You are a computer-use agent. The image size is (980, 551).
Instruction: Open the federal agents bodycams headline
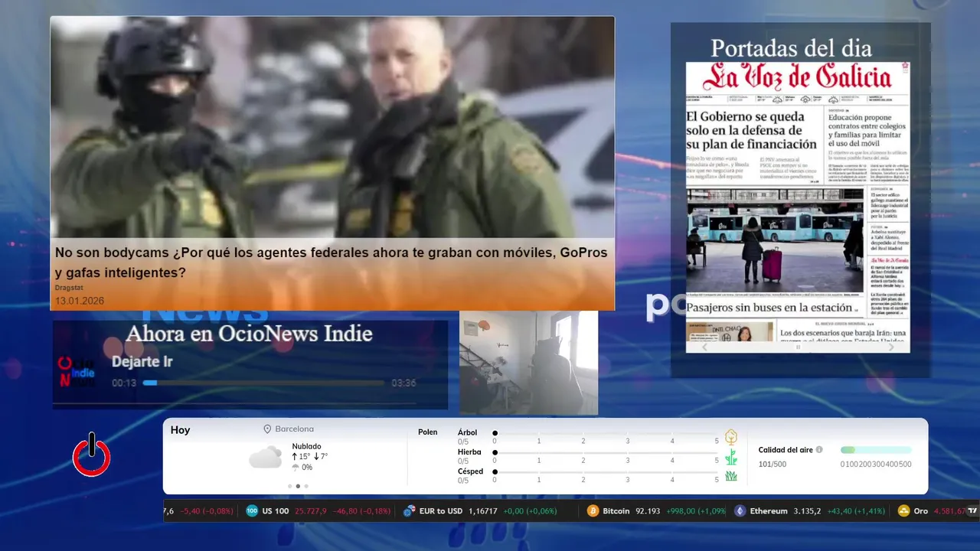[332, 262]
